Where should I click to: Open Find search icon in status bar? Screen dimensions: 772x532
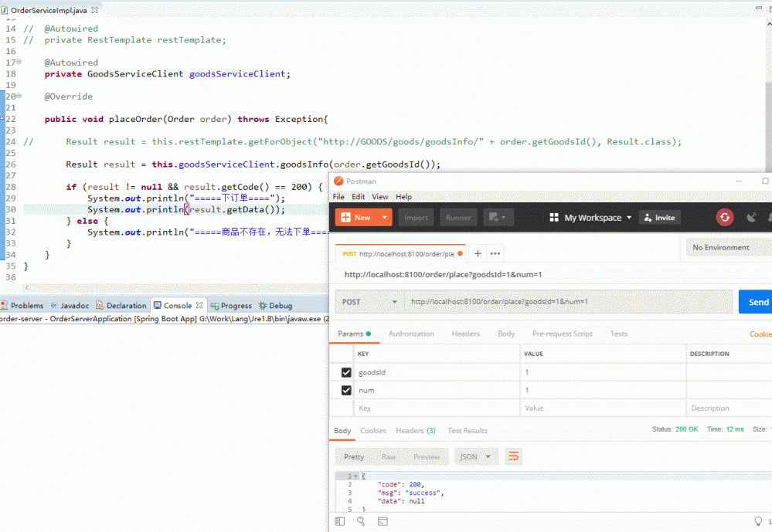coord(361,522)
